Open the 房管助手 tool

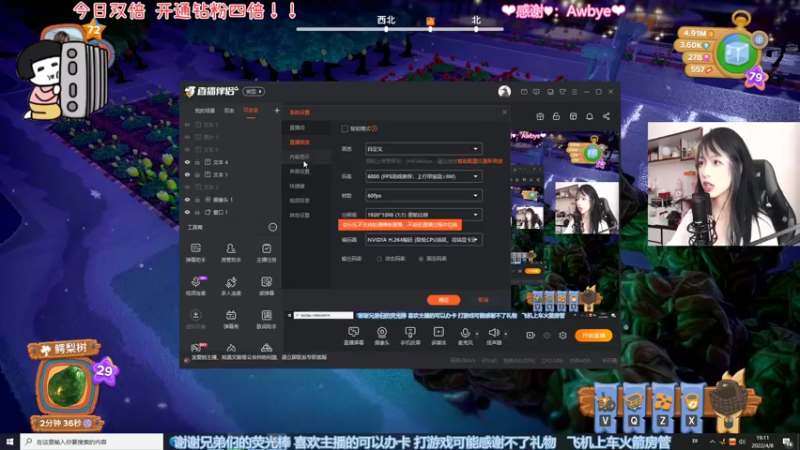(x=231, y=253)
